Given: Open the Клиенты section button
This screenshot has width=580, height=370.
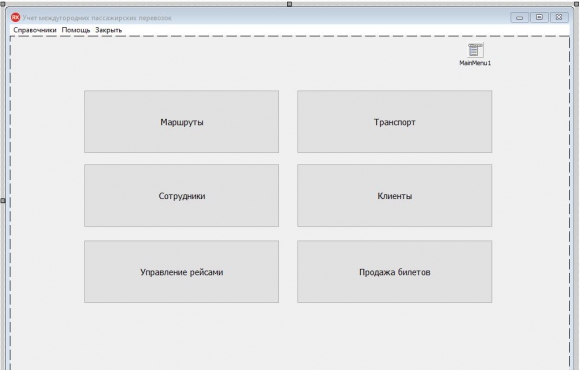Looking at the screenshot, I should (395, 196).
